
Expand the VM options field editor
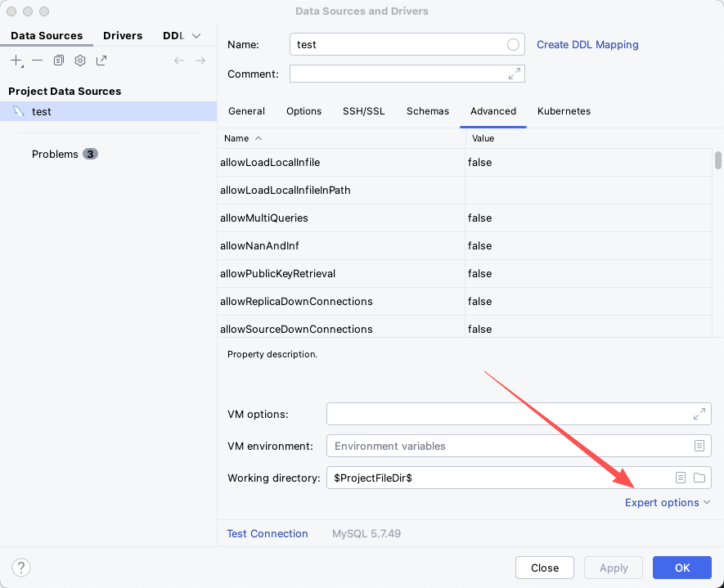699,414
